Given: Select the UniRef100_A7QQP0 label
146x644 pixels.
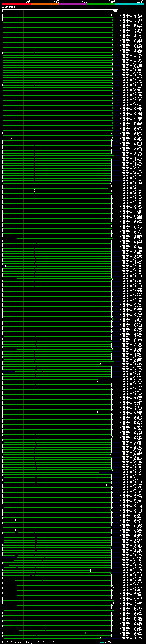Looking at the screenshot, I should (131, 239).
